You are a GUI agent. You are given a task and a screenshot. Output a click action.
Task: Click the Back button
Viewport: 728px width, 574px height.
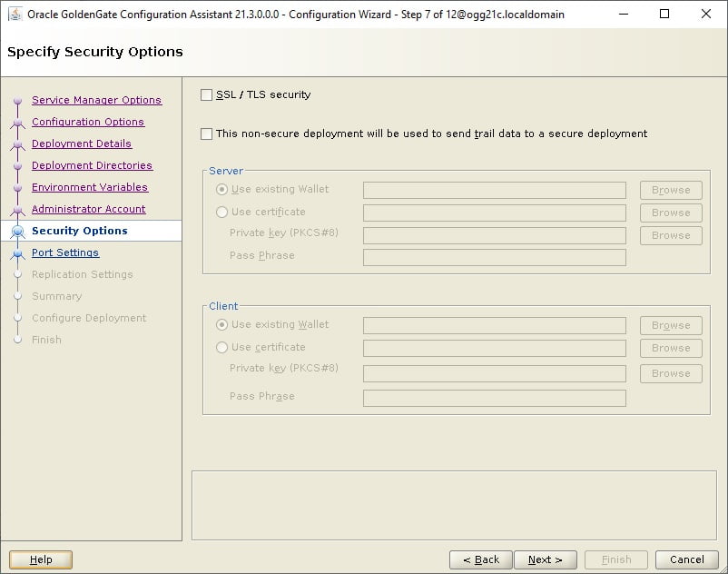[x=481, y=559]
